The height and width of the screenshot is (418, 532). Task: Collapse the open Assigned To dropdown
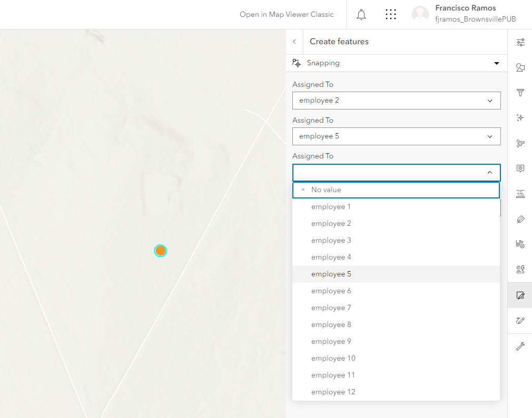[489, 172]
